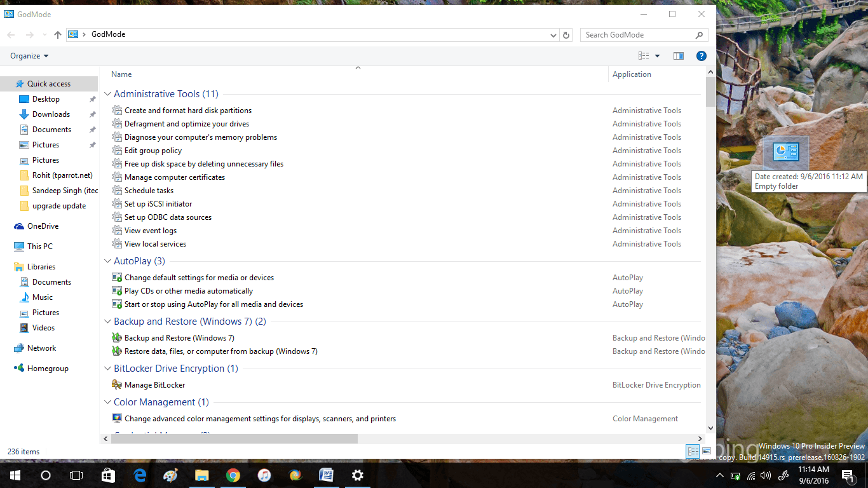The height and width of the screenshot is (488, 868).
Task: Click the GodMode address bar path
Action: (x=109, y=34)
